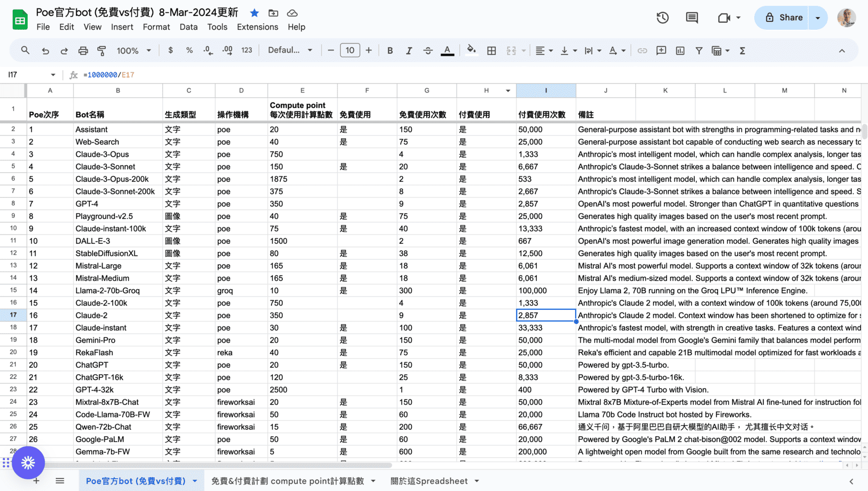Click the Share button
Image resolution: width=868 pixels, height=491 pixels.
tap(781, 18)
